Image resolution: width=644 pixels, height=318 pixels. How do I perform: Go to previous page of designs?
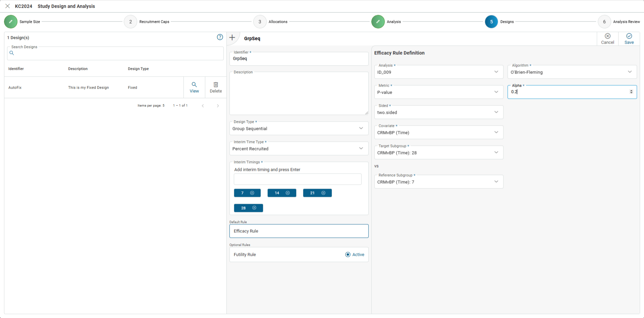203,106
